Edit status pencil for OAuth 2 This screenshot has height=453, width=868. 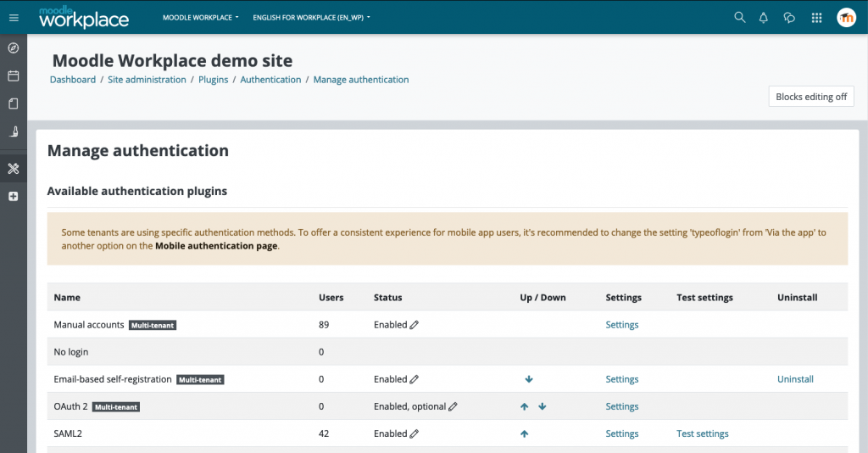point(453,406)
